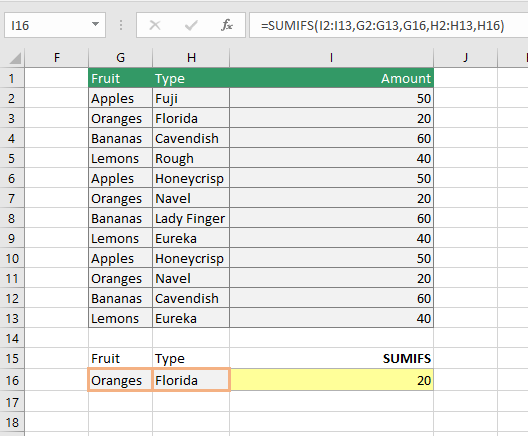This screenshot has width=528, height=436.
Task: Select Eureka cell in row 9
Action: coord(191,238)
